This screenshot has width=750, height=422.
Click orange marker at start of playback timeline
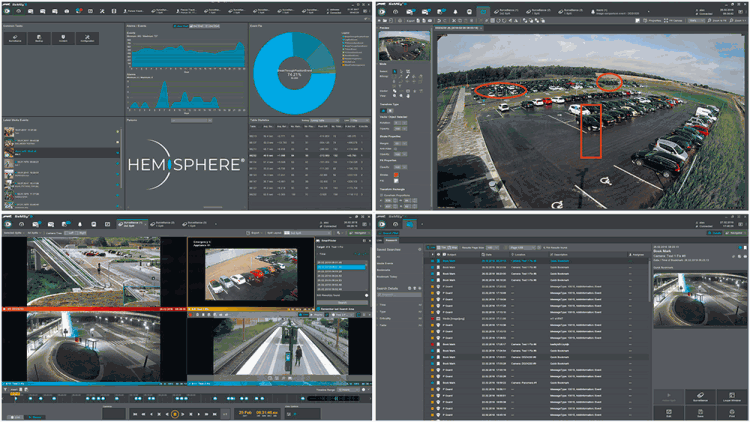(15, 394)
